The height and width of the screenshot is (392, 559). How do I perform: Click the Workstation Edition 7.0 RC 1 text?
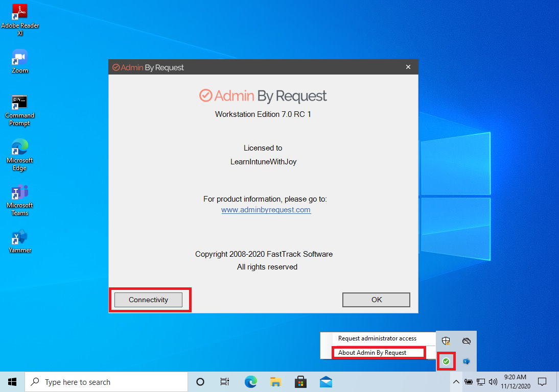pyautogui.click(x=263, y=114)
